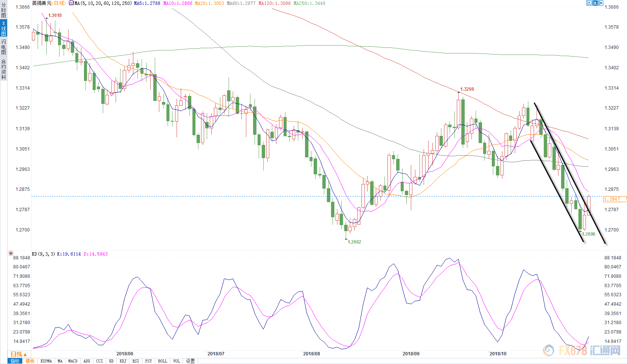Viewport: 627px width, 364px height.
Task: Click the 2018/10 date axis label
Action: (x=498, y=354)
